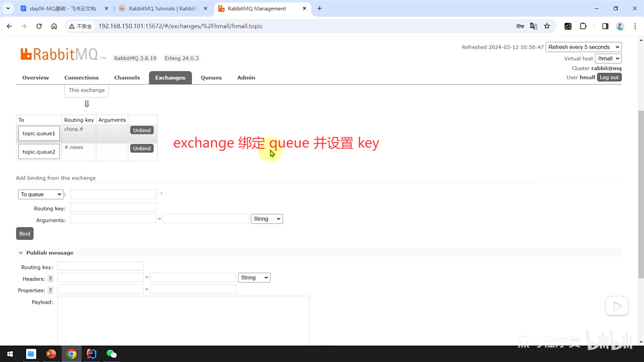Click the binding Routing key input field
The height and width of the screenshot is (362, 644).
(113, 208)
